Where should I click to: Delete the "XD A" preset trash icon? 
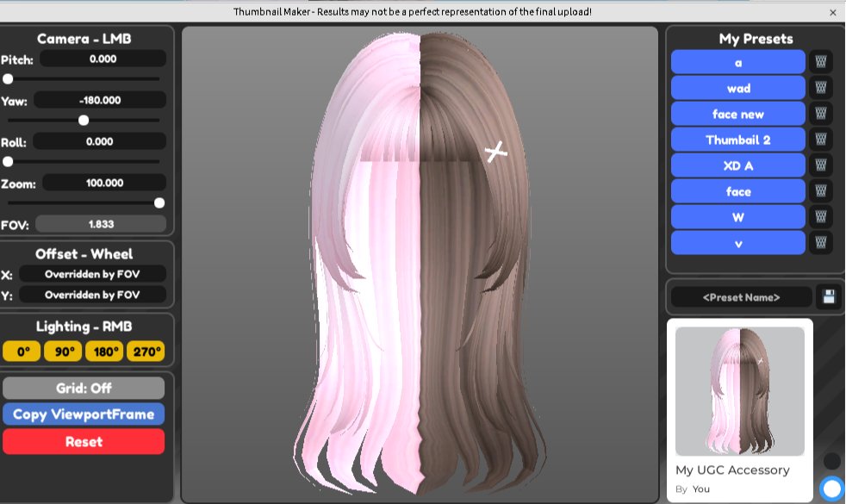[x=821, y=165]
